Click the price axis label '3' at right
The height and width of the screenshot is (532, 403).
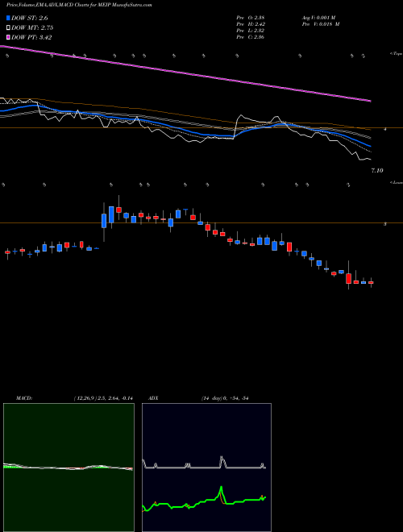385,224
